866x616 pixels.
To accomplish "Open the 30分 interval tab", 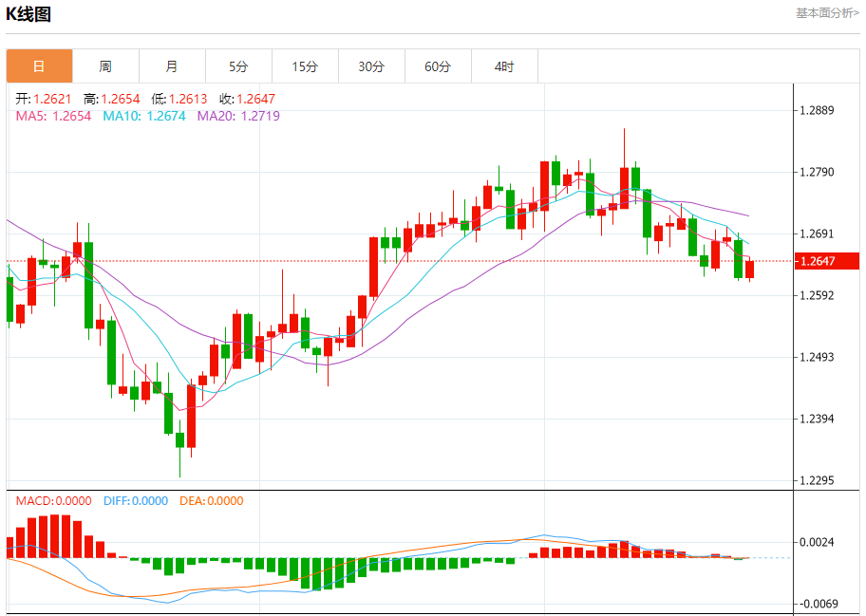I will click(371, 66).
